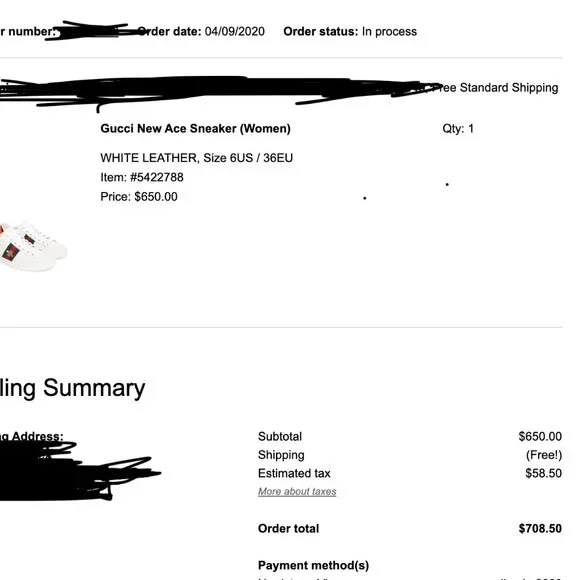Screen dimensions: 580x580
Task: Select the Gucci New Ace Sneaker title
Action: pyautogui.click(x=195, y=128)
